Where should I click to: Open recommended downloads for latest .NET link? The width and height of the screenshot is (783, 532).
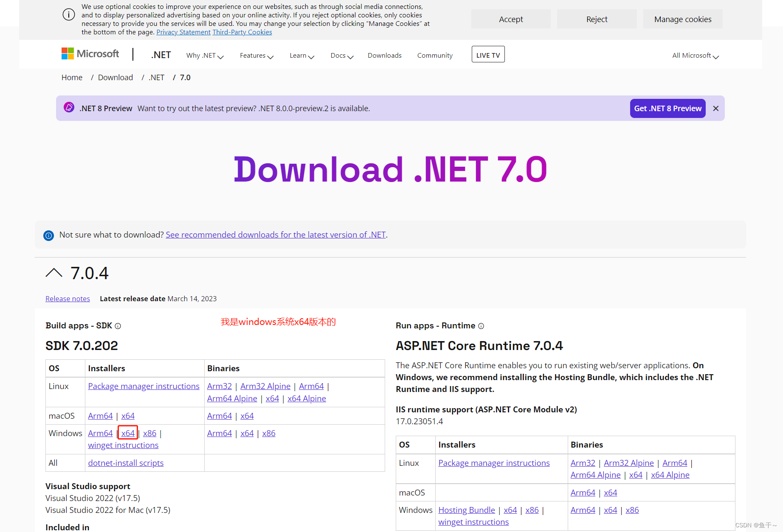(x=276, y=235)
